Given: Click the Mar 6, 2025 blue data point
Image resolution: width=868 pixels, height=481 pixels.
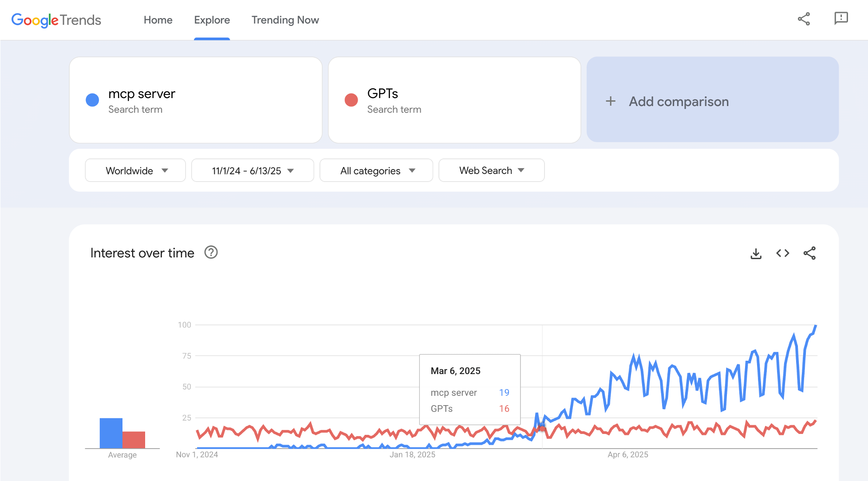Looking at the screenshot, I should (x=542, y=425).
